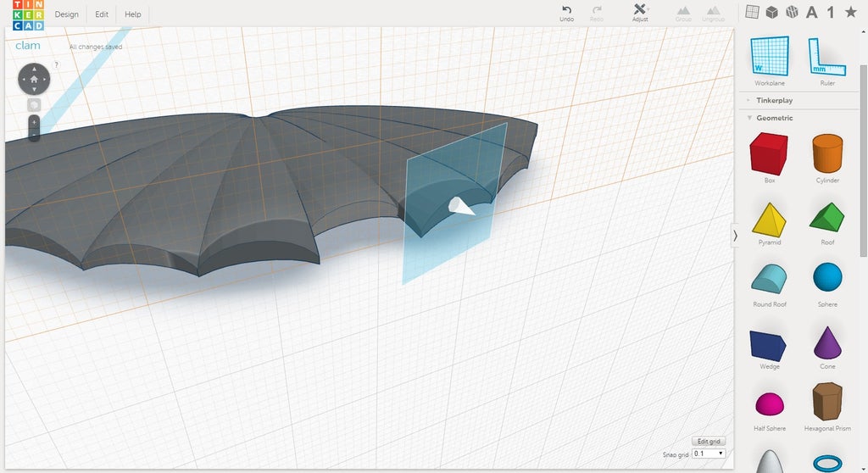Select the small white cone on workplane
Screen dimensions: 868x473
(x=460, y=206)
